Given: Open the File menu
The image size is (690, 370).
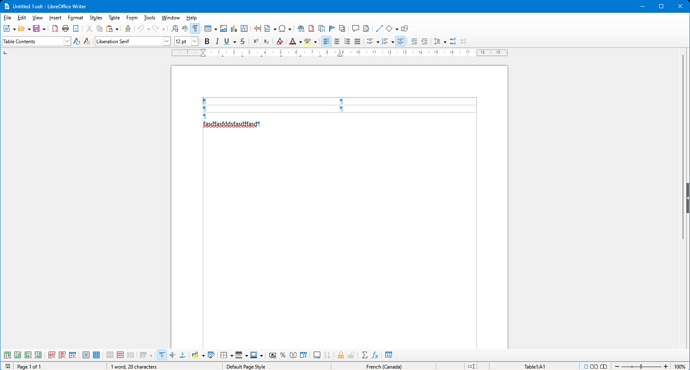Looking at the screenshot, I should point(7,18).
